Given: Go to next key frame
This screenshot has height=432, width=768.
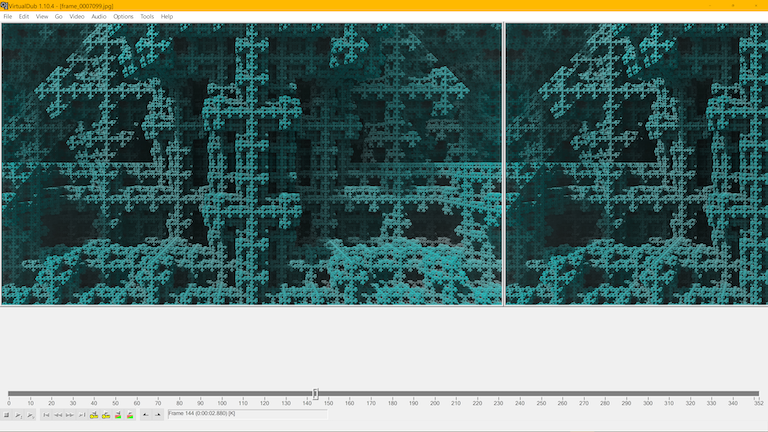Looking at the screenshot, I should [x=106, y=415].
